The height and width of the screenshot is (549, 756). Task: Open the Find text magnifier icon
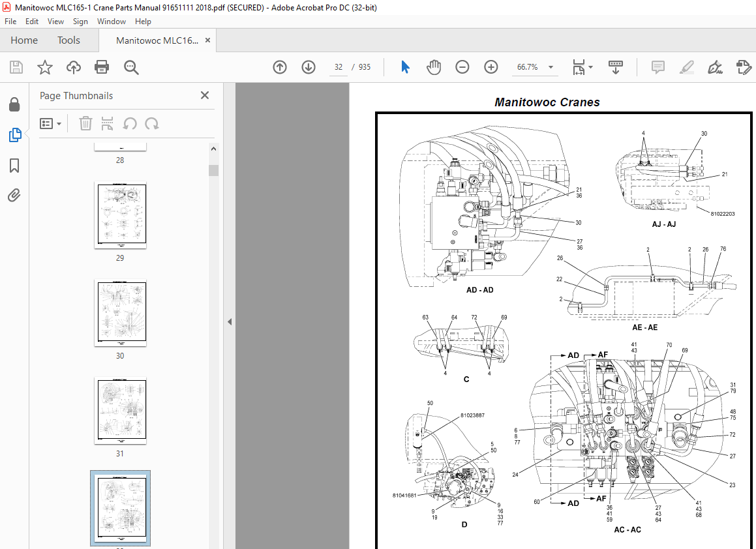pos(131,67)
